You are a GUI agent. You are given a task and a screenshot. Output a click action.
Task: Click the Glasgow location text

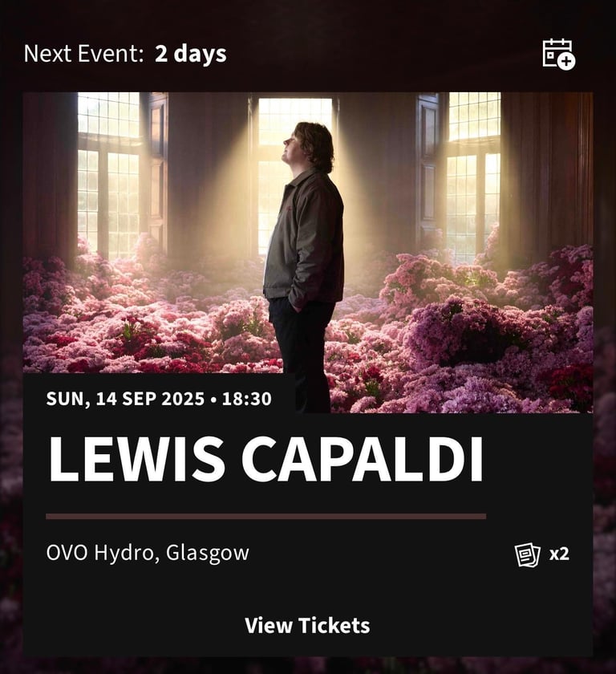tap(208, 554)
